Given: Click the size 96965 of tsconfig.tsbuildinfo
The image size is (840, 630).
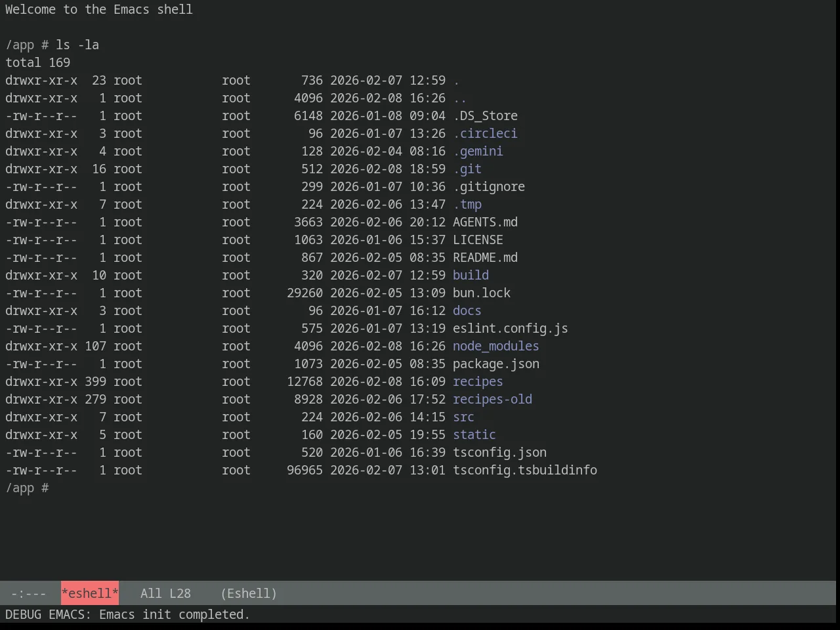Looking at the screenshot, I should coord(304,470).
